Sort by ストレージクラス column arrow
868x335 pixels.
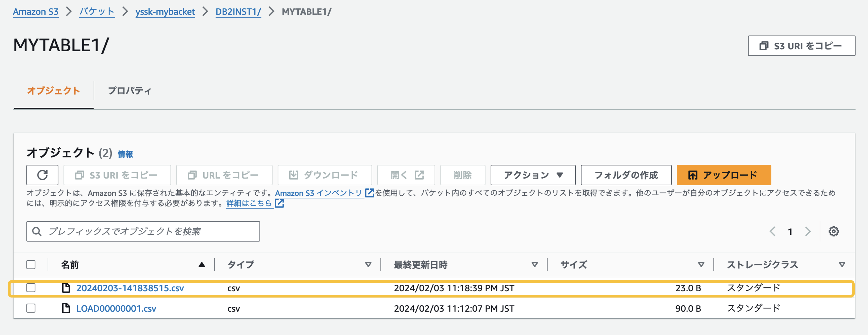[x=842, y=265]
